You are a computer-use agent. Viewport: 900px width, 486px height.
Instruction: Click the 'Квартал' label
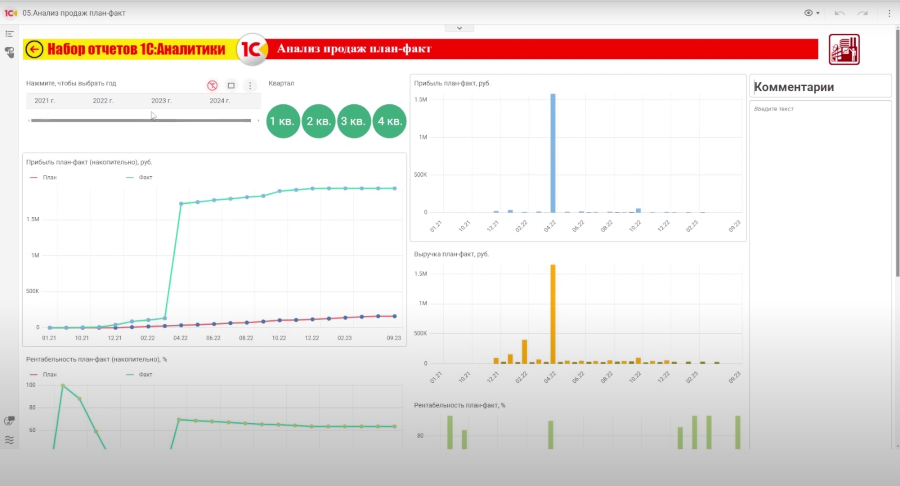(281, 83)
